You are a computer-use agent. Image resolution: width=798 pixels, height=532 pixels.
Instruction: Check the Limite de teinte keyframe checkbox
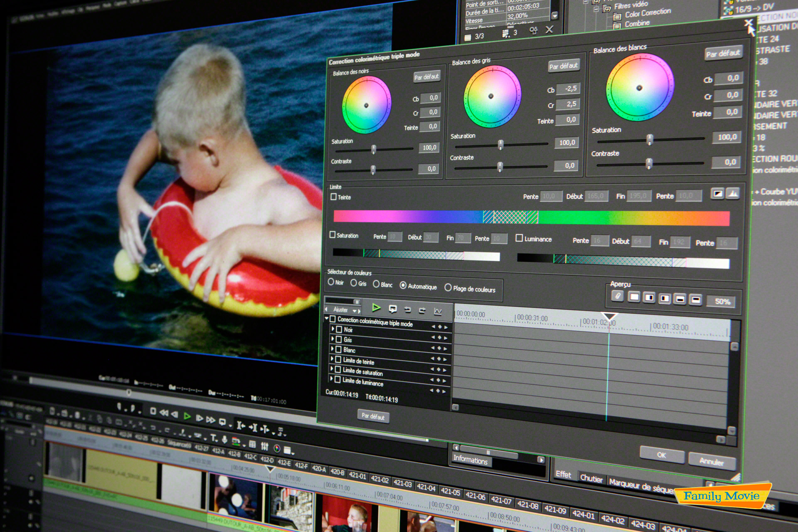(338, 359)
